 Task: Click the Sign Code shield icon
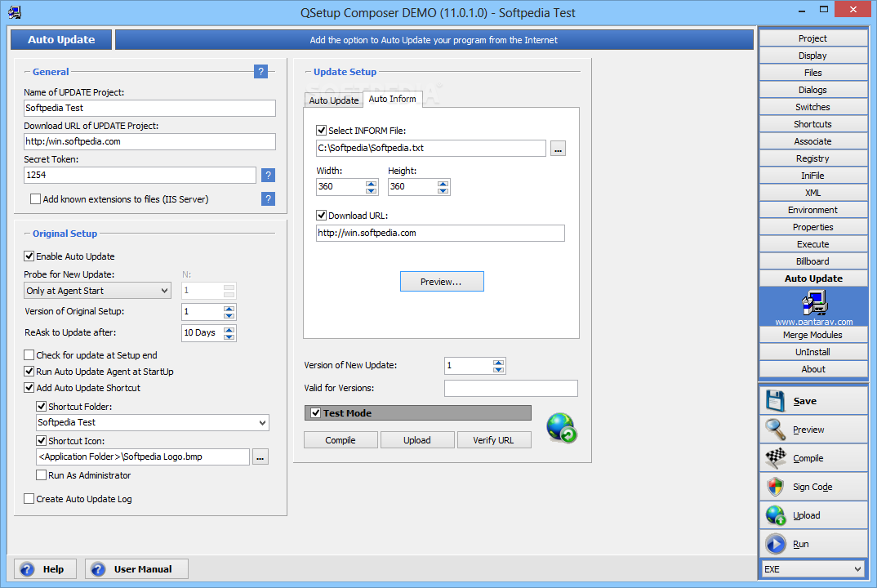[x=775, y=487]
